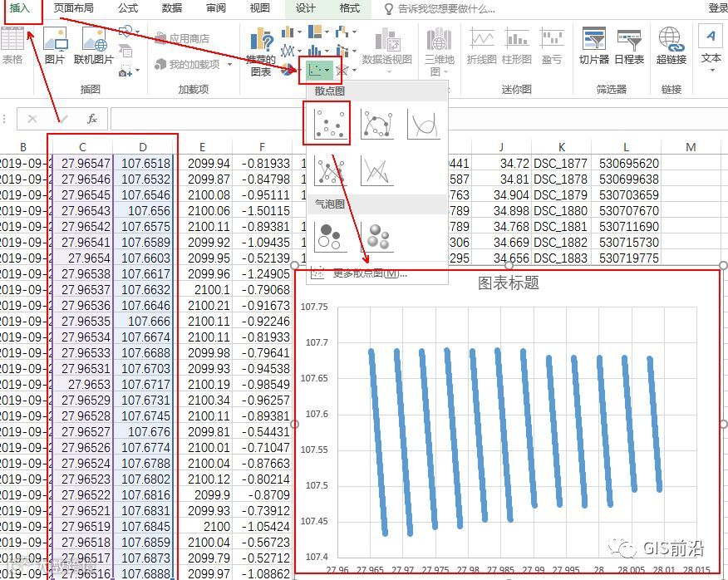This screenshot has height=580, width=728.
Task: Switch to the 数据 tab
Action: pos(172,8)
